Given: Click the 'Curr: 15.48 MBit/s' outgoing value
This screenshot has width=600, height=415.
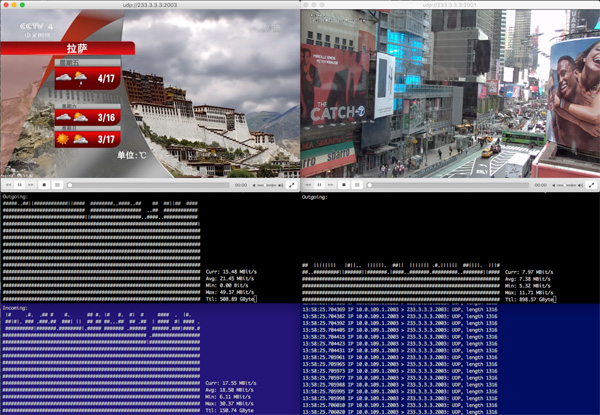Looking at the screenshot, I should pyautogui.click(x=231, y=272).
